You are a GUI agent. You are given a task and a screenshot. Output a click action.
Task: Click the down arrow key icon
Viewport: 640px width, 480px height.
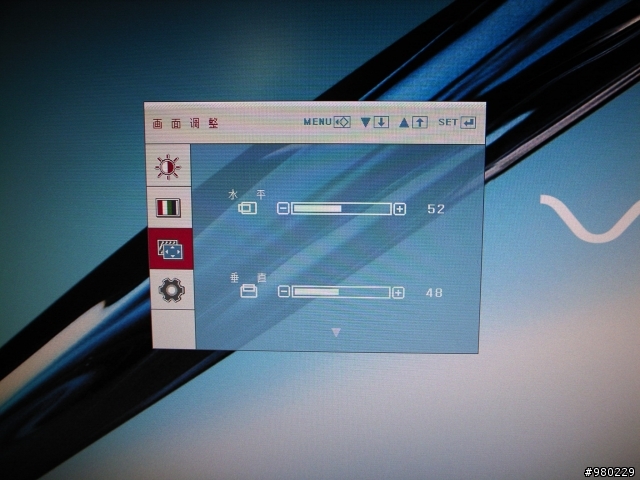381,122
